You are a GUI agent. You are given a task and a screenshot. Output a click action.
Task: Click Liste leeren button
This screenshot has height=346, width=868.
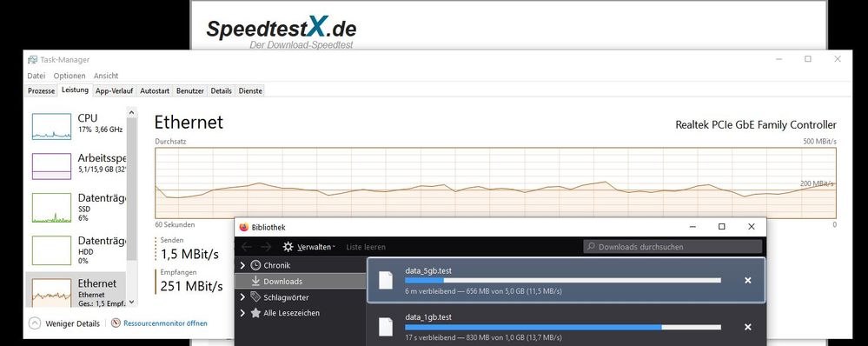(x=366, y=247)
